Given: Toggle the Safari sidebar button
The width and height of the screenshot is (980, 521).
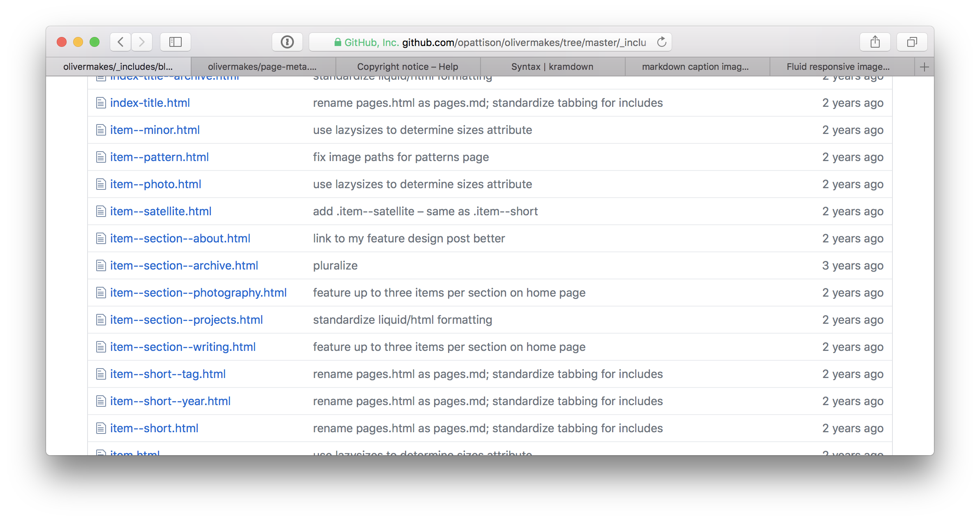Looking at the screenshot, I should [176, 42].
